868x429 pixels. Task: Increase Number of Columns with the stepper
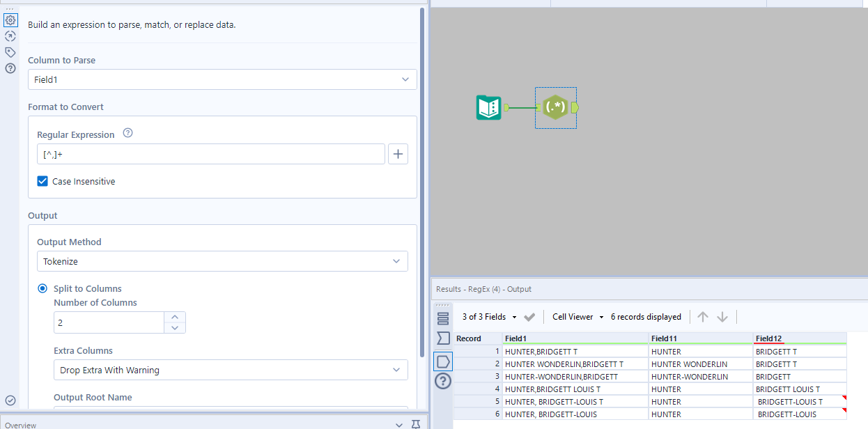pos(175,317)
